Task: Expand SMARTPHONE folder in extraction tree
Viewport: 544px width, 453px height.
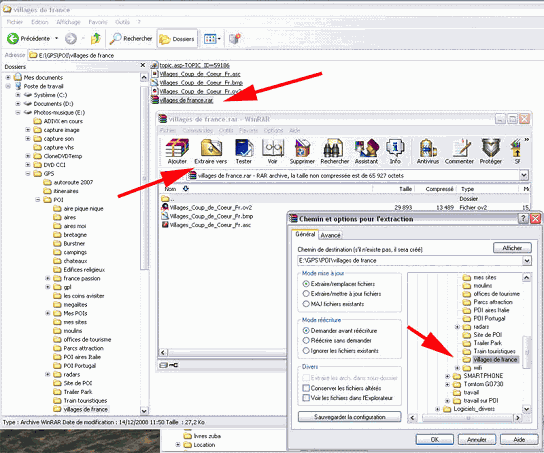Action: [x=447, y=376]
